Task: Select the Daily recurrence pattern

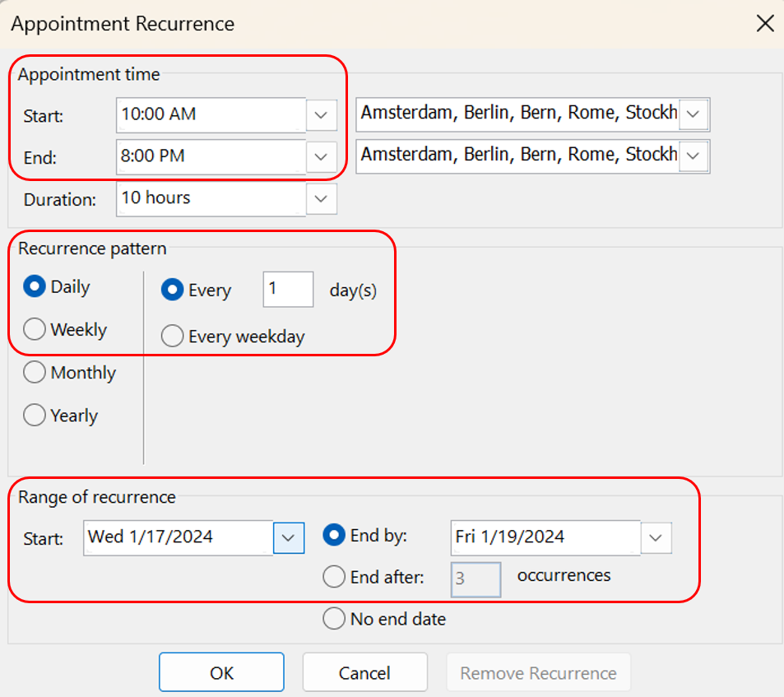Action: (35, 286)
